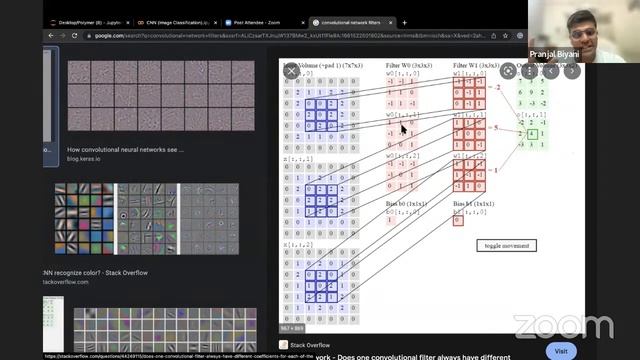Click the browser back arrow
Screen dimensions: 640x360
tap(51, 36)
